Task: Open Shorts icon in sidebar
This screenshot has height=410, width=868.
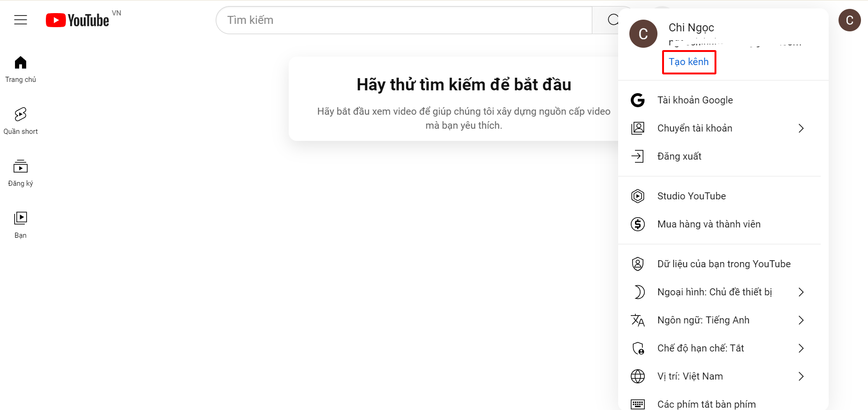Action: (21, 114)
